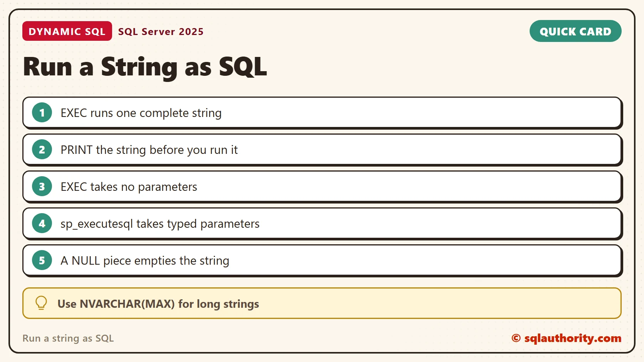
Task: Select the "SQL Server 2025" label
Action: (x=161, y=32)
